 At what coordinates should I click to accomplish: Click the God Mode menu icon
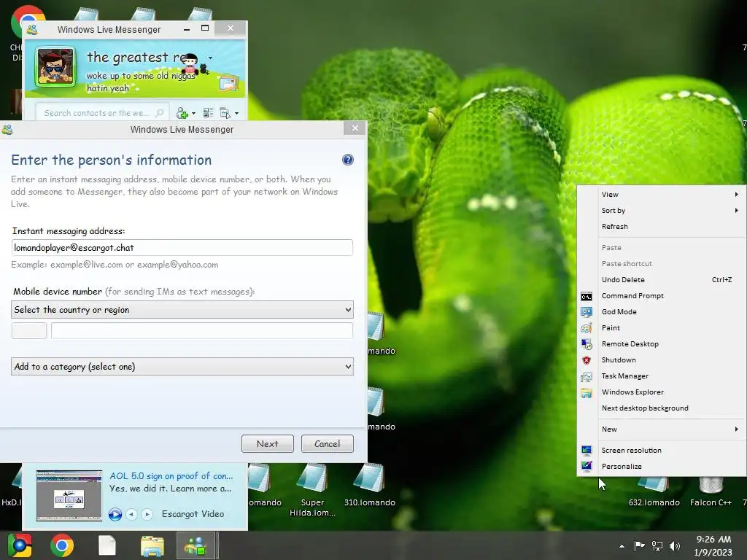(587, 312)
